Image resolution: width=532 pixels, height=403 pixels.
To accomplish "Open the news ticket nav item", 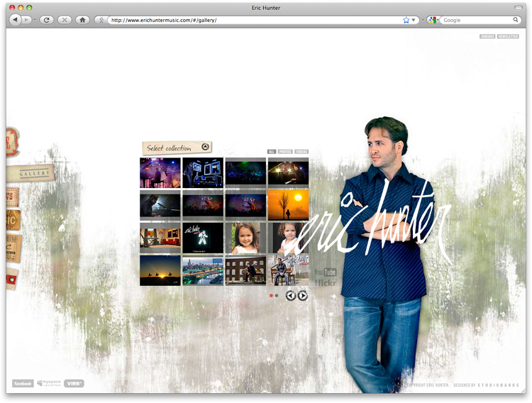I will click(x=12, y=197).
